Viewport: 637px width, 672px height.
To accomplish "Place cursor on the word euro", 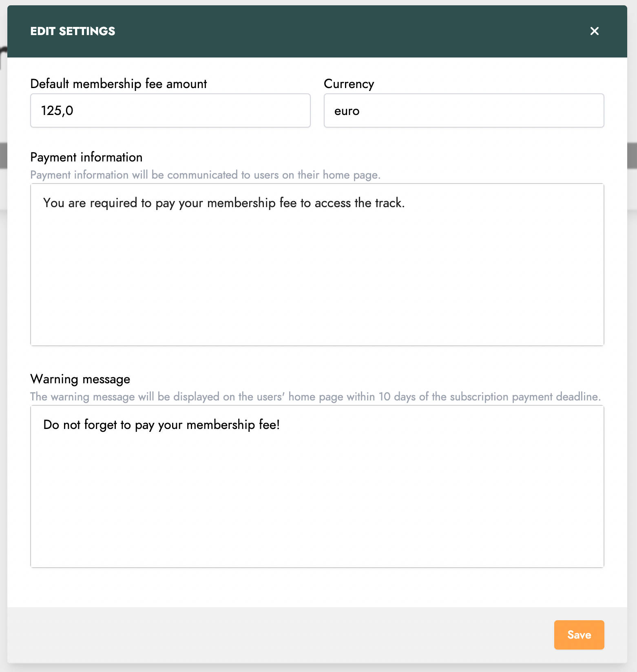I will click(x=347, y=111).
